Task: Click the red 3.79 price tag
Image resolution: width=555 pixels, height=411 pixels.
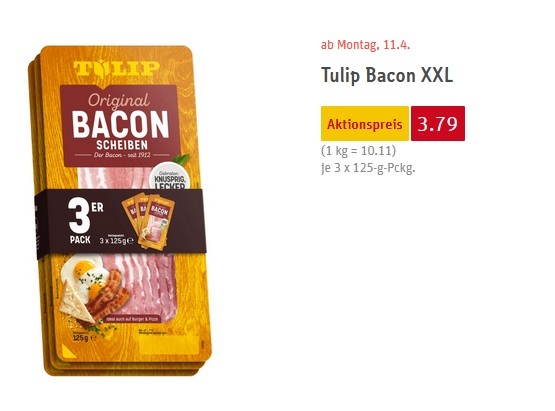Action: pyautogui.click(x=438, y=124)
